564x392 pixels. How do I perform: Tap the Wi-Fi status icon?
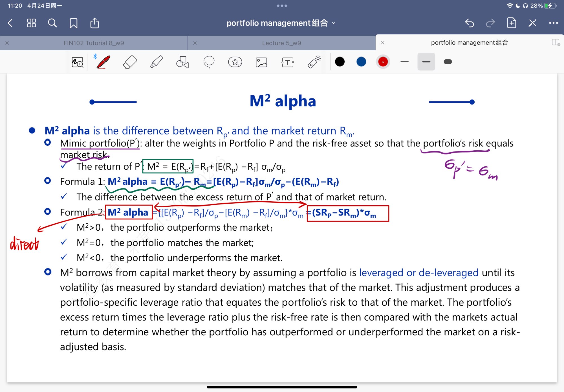pos(510,6)
